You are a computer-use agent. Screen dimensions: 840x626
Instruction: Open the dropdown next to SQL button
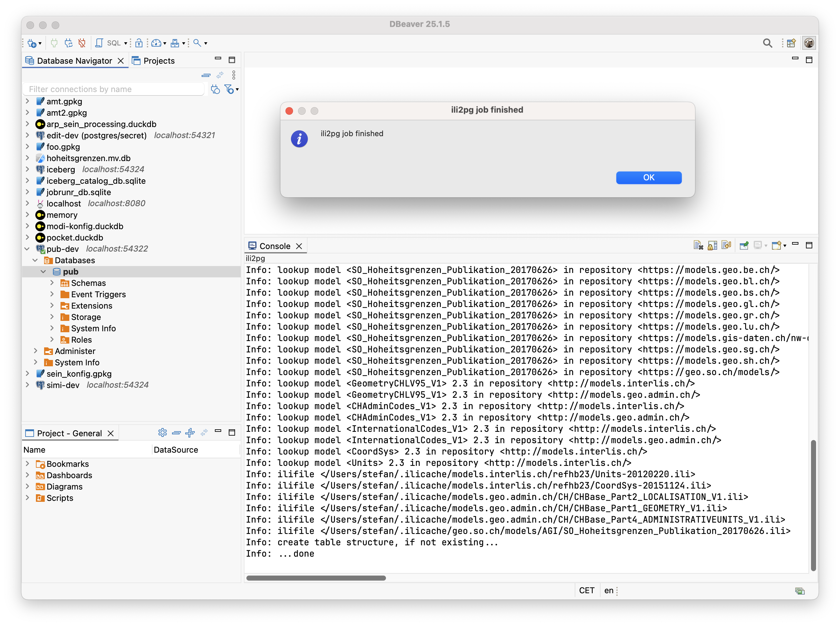(126, 43)
